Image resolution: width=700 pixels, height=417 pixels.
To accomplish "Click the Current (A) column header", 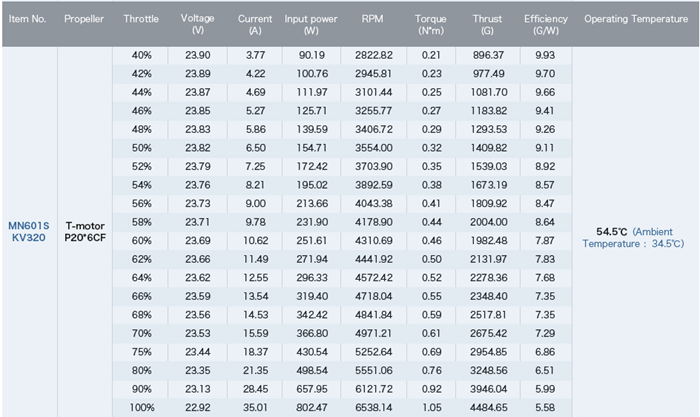I will point(255,24).
